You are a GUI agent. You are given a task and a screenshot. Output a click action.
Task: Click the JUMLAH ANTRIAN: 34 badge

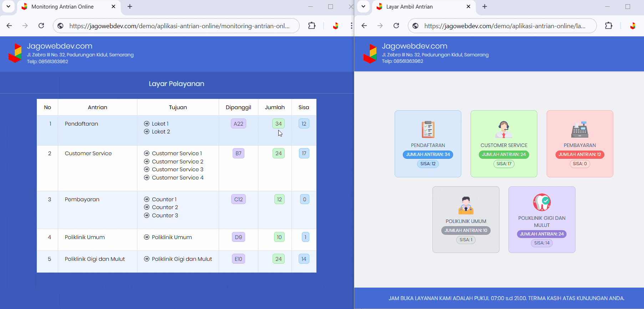(x=428, y=154)
